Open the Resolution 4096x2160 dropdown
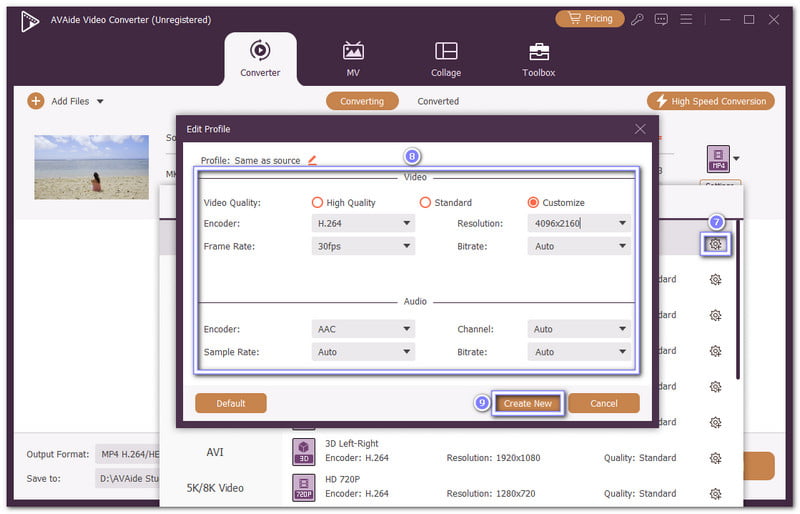800x514 pixels. tap(579, 223)
